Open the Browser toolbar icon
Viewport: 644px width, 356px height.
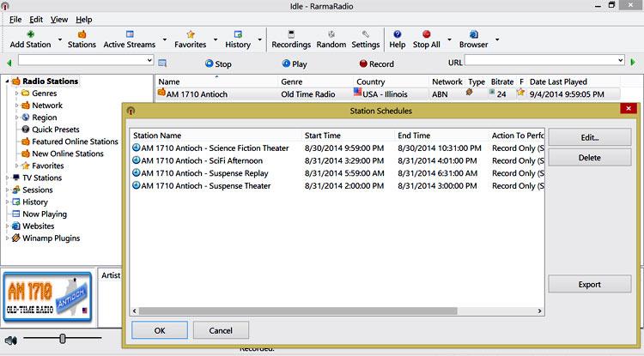coord(473,35)
